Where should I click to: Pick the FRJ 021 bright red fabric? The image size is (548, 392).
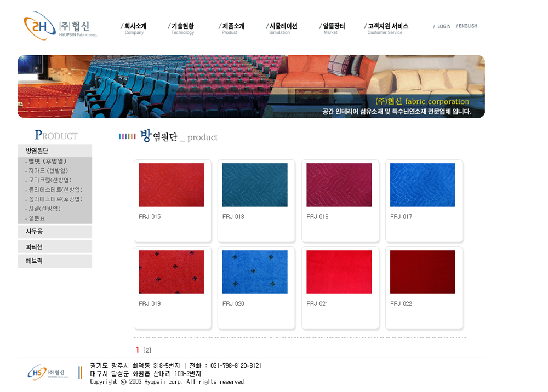coord(339,272)
